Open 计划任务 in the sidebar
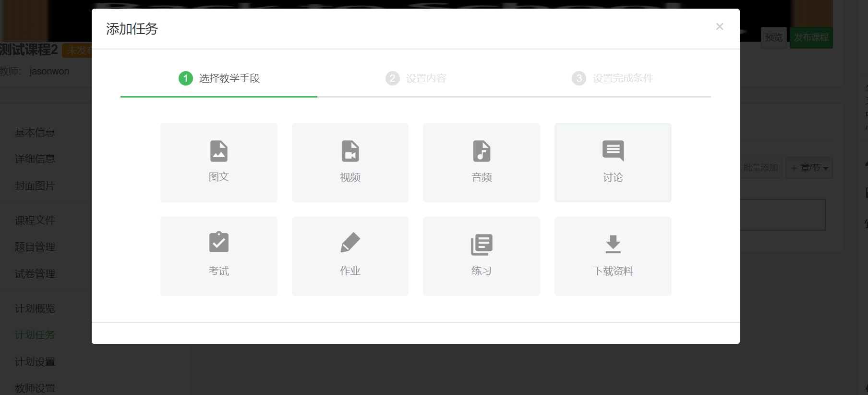The width and height of the screenshot is (868, 395). coord(35,335)
